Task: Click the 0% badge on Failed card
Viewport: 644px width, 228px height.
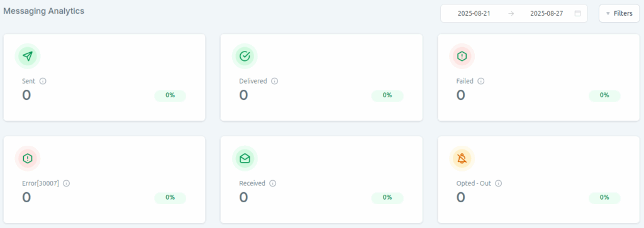Action: click(604, 95)
